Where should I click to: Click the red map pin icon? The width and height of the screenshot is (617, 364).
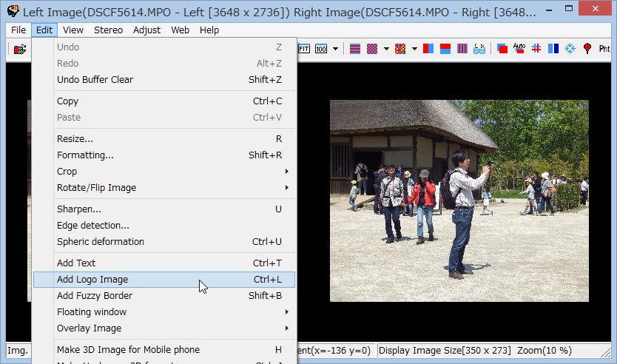(x=587, y=49)
